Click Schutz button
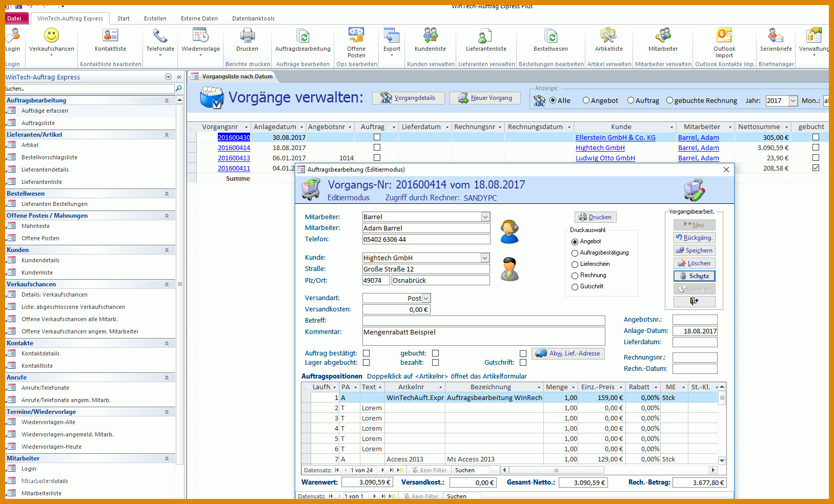This screenshot has width=834, height=504. pyautogui.click(x=694, y=276)
